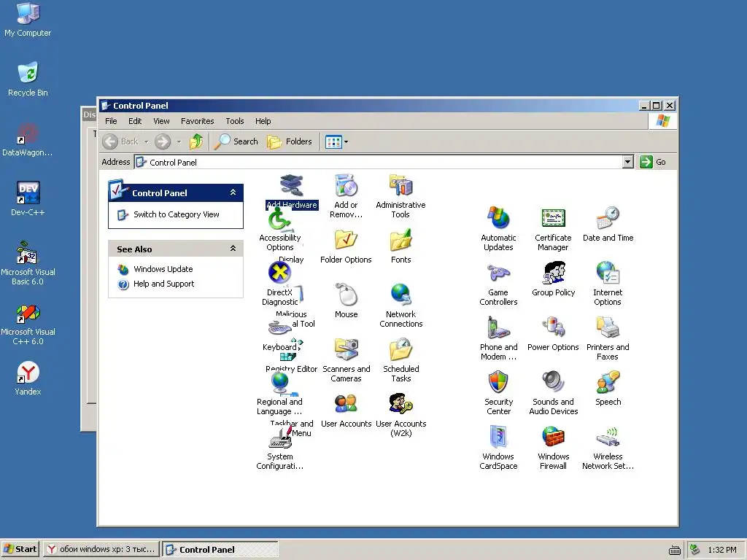The width and height of the screenshot is (747, 560).
Task: Open Add or Remove Programs icon
Action: point(347,186)
